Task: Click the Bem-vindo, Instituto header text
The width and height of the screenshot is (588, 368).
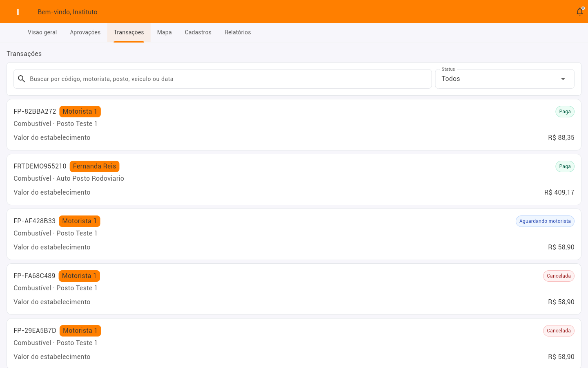Action: click(x=67, y=12)
